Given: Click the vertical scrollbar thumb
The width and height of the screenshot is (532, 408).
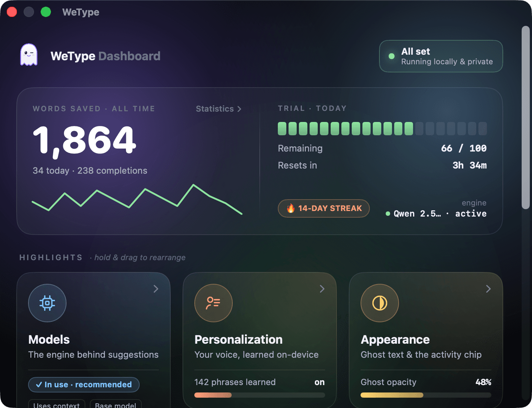Looking at the screenshot, I should tap(526, 118).
